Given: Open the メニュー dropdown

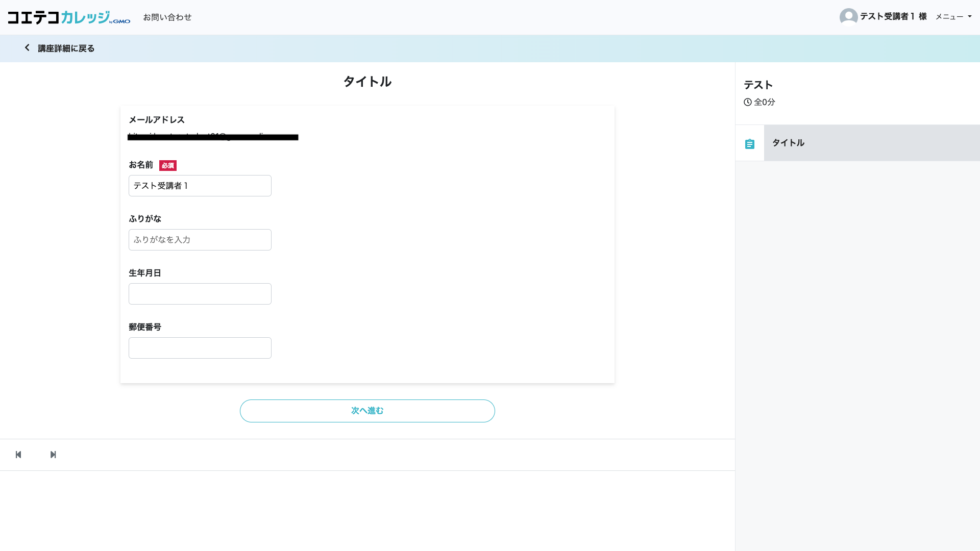Looking at the screenshot, I should coord(949,17).
